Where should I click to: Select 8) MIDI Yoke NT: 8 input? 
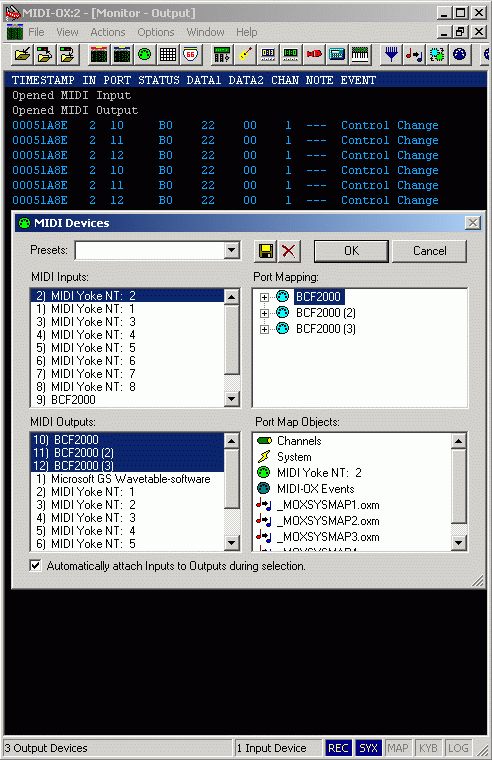[x=127, y=387]
